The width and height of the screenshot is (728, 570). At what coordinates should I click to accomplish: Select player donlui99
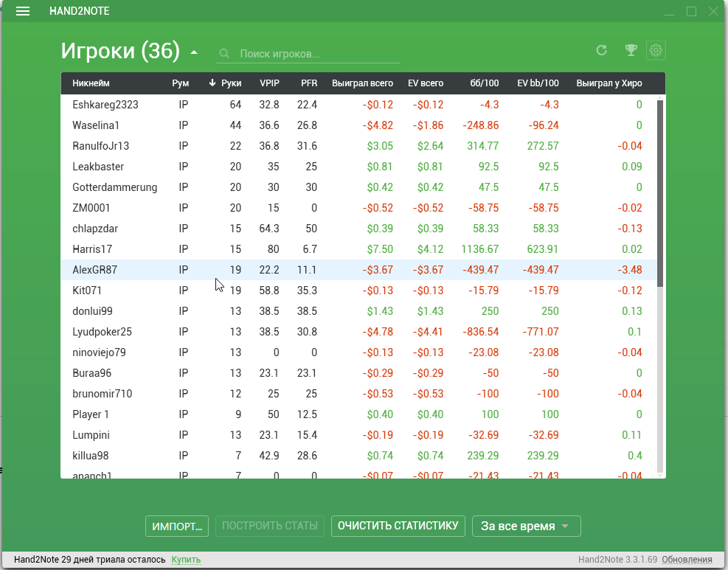[358, 311]
